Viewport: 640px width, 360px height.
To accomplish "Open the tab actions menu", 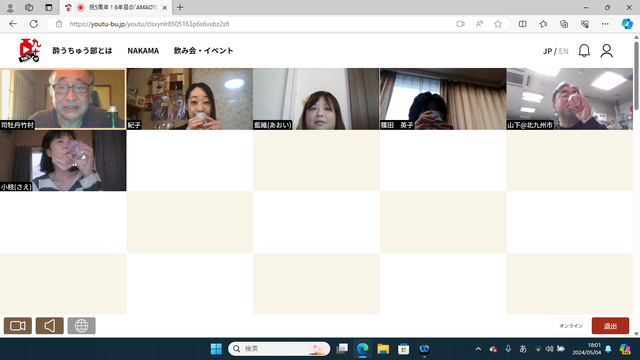I will (x=49, y=7).
